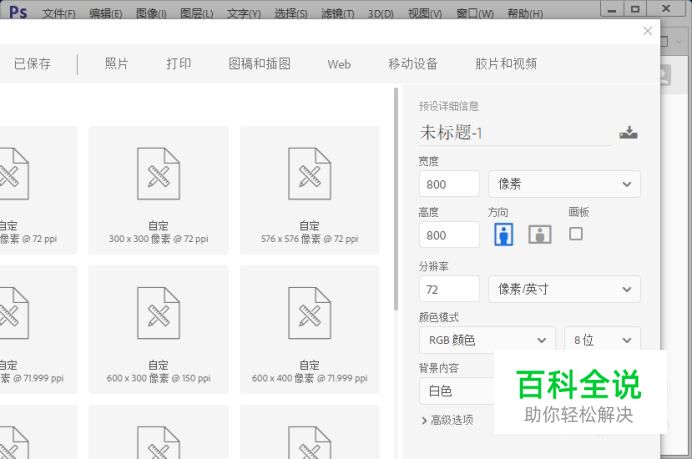Open the 文件(F) menu
Image resolution: width=692 pixels, height=459 pixels.
pos(59,13)
